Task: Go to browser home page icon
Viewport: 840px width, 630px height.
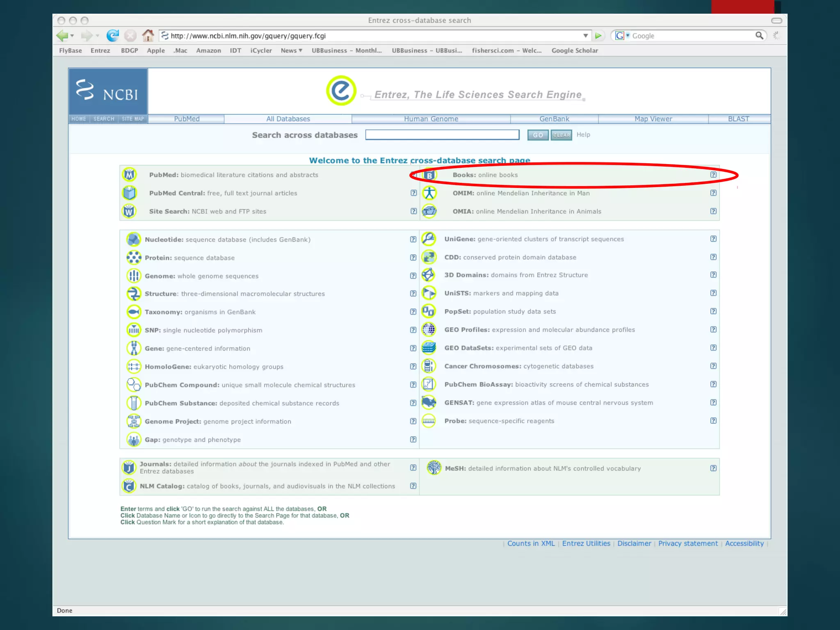Action: click(148, 36)
